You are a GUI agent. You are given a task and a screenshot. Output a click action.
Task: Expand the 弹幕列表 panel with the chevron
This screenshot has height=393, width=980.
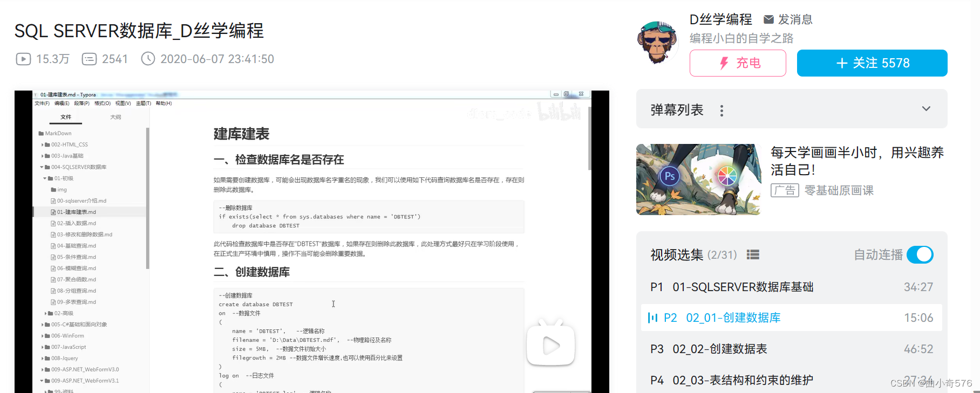[926, 109]
